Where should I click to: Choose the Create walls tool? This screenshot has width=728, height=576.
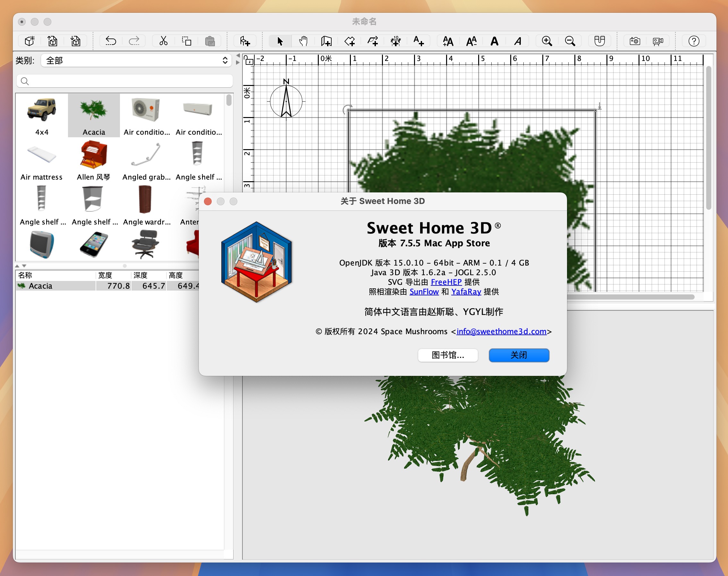326,41
